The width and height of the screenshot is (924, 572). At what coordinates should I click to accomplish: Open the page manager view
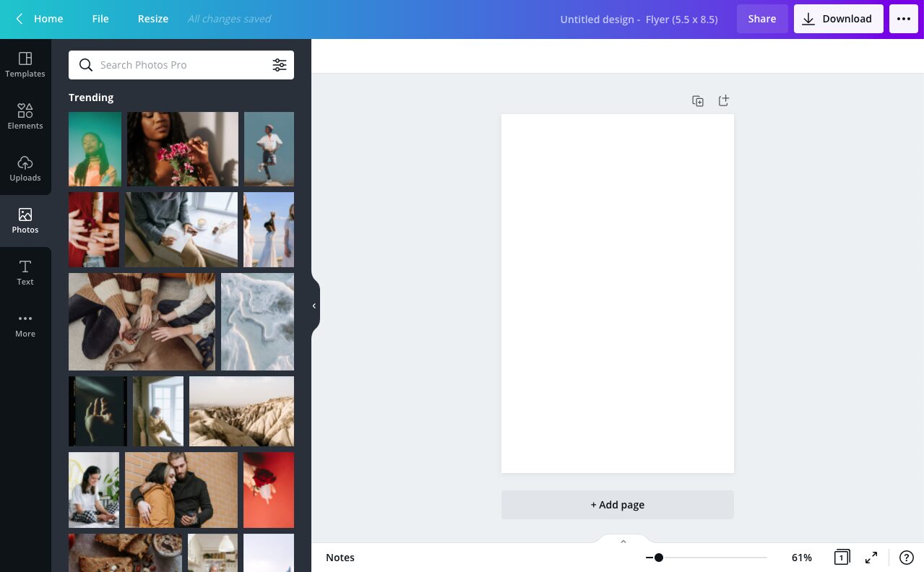click(x=842, y=558)
